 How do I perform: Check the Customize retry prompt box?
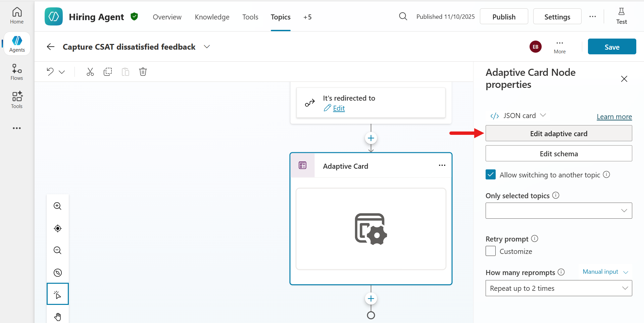[x=491, y=251]
